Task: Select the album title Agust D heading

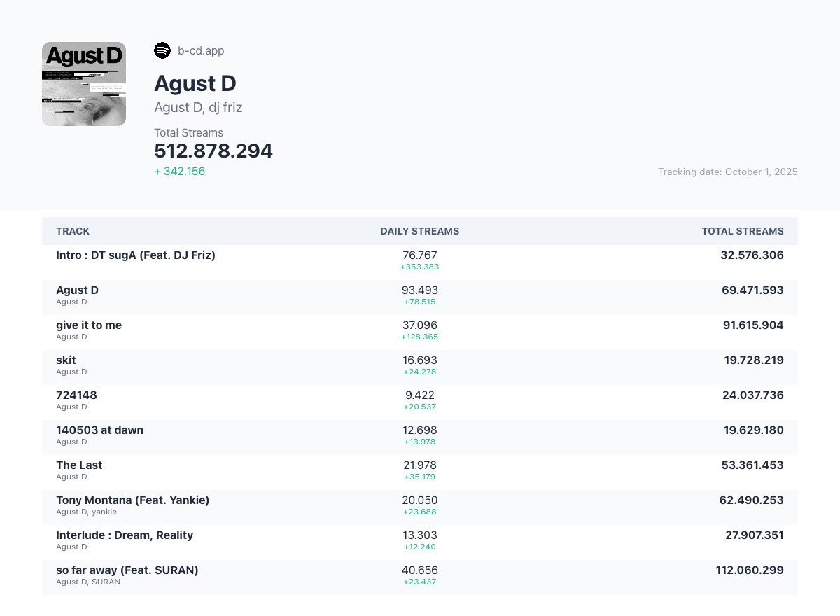Action: (195, 83)
